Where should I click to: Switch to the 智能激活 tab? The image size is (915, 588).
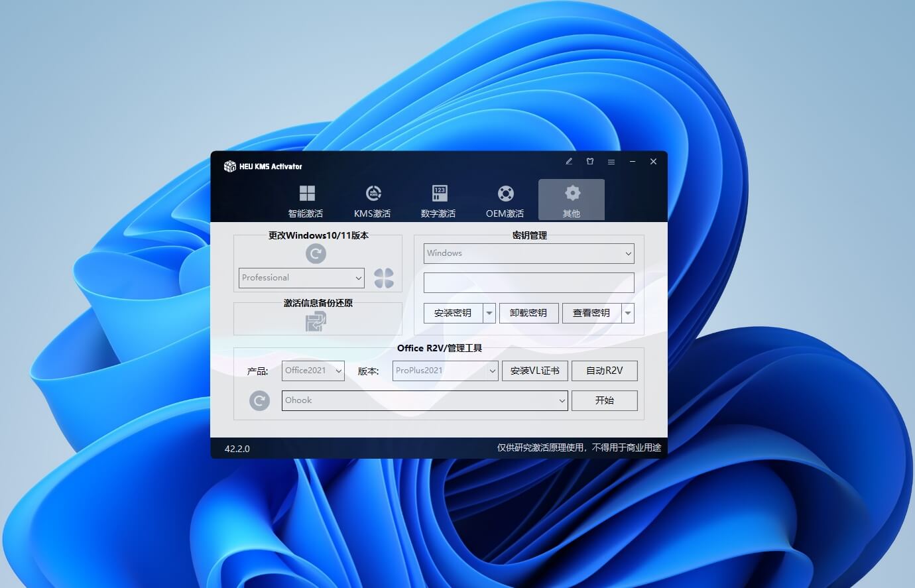point(306,201)
